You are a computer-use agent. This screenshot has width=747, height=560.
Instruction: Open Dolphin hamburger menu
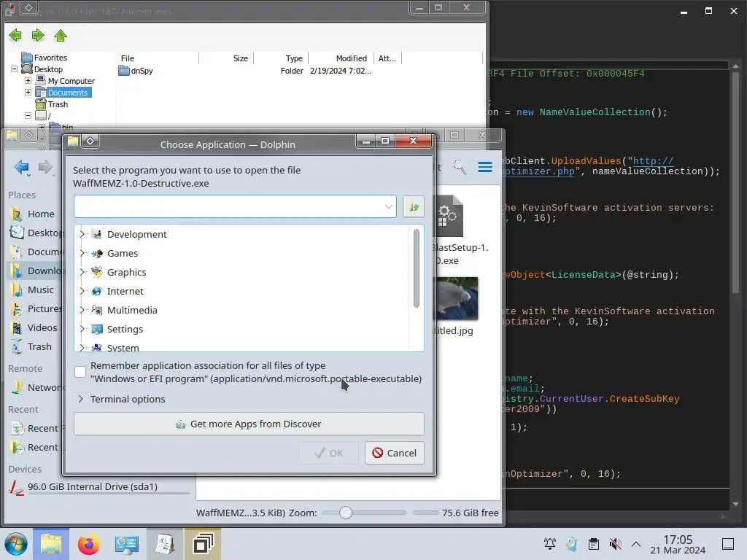click(x=485, y=167)
